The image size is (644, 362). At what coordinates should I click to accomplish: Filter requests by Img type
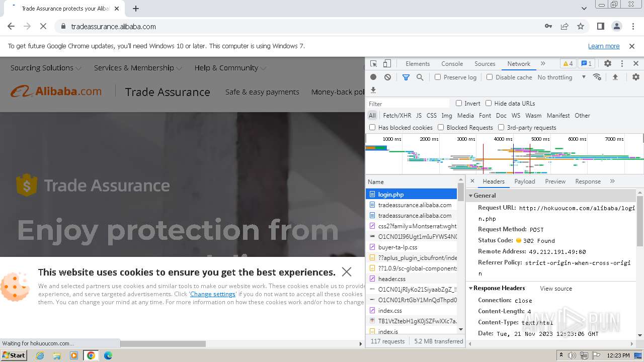point(447,116)
